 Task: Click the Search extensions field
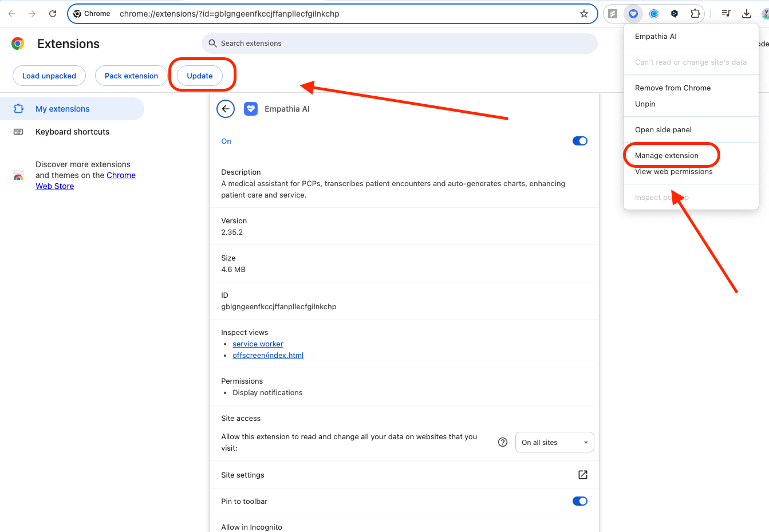pyautogui.click(x=400, y=44)
